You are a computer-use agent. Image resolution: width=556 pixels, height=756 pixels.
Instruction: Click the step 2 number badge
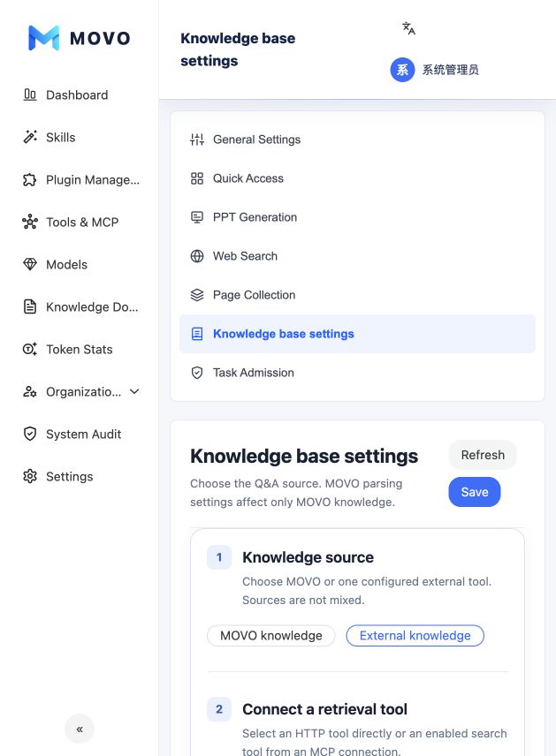[219, 709]
